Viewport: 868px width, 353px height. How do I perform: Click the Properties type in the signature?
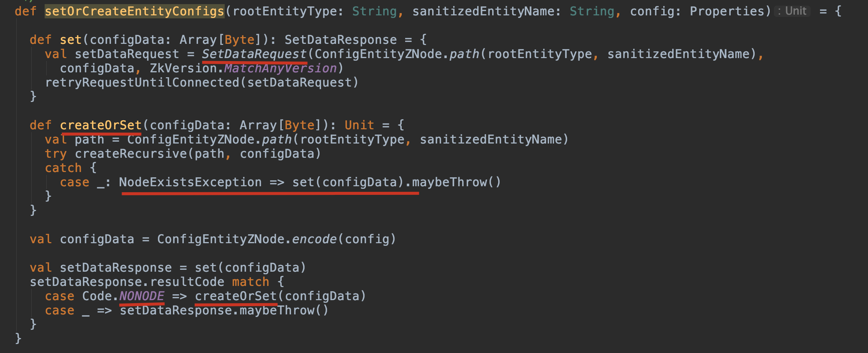(x=727, y=11)
